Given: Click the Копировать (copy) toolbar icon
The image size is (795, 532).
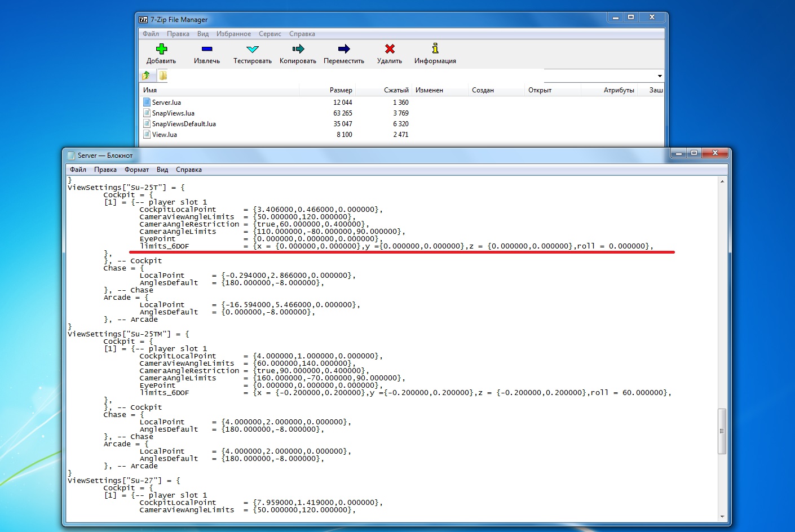Looking at the screenshot, I should [x=298, y=49].
